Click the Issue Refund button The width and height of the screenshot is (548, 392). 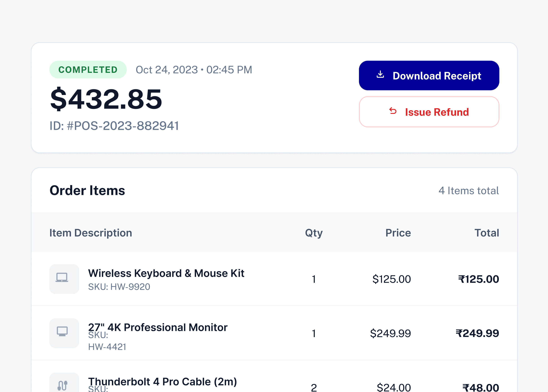[x=429, y=112]
